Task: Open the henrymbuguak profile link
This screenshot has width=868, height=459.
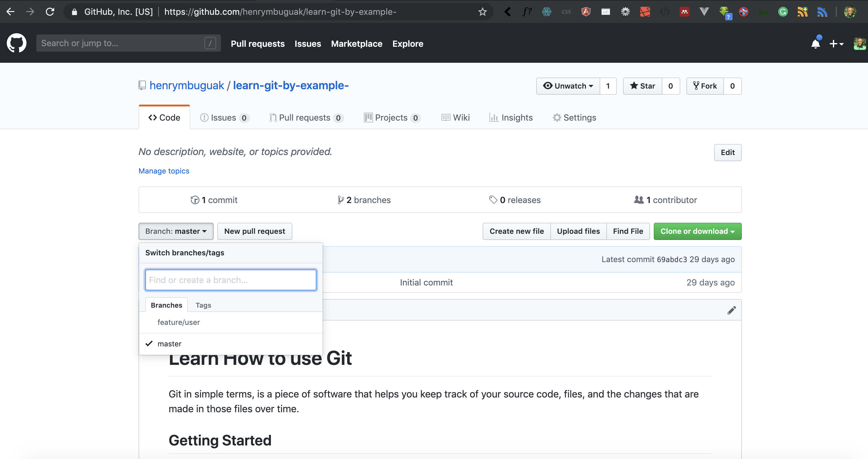Action: (187, 86)
